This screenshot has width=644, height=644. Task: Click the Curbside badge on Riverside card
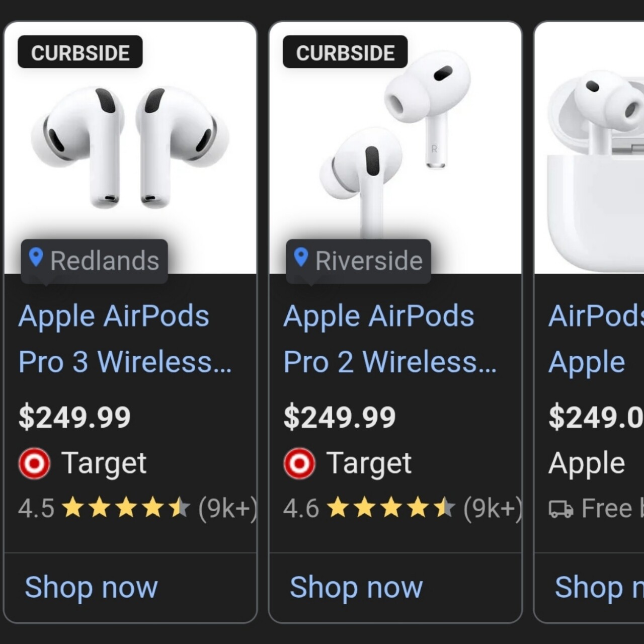click(x=345, y=52)
